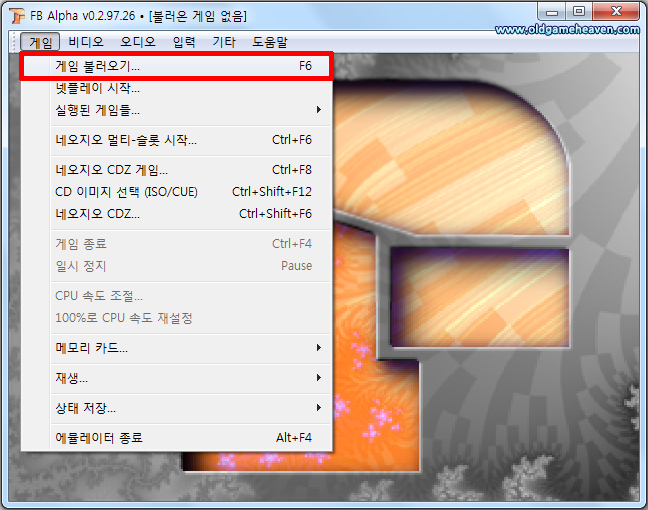Viewport: 648px width, 510px height.
Task: Choose 네오지오 CDZ... with Ctrl+Shift+F6 shortcut
Action: point(176,214)
